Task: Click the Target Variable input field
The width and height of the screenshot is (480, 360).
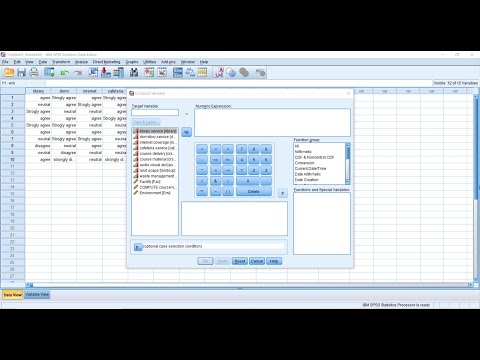Action: [x=155, y=113]
